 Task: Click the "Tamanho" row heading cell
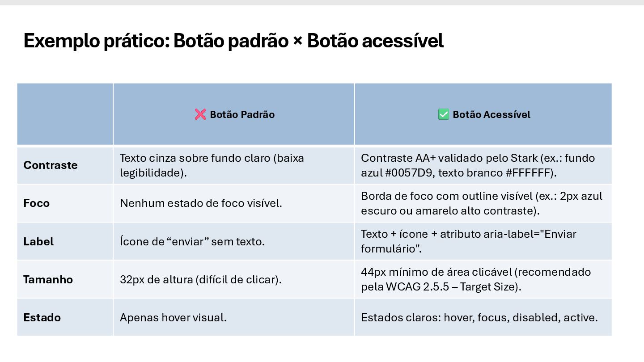pyautogui.click(x=48, y=280)
